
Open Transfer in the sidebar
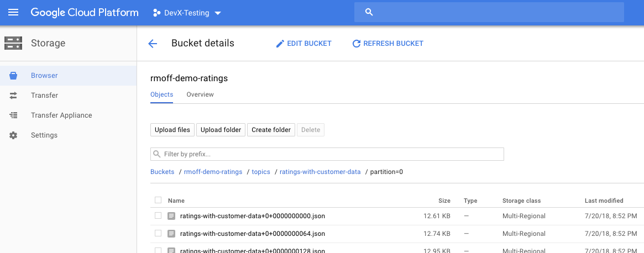coord(68,95)
